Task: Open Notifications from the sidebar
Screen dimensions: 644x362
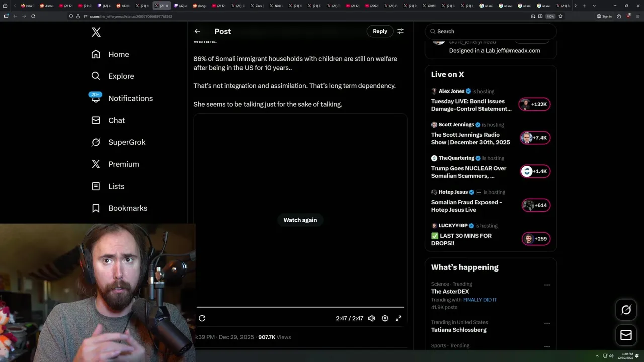Action: (x=122, y=98)
